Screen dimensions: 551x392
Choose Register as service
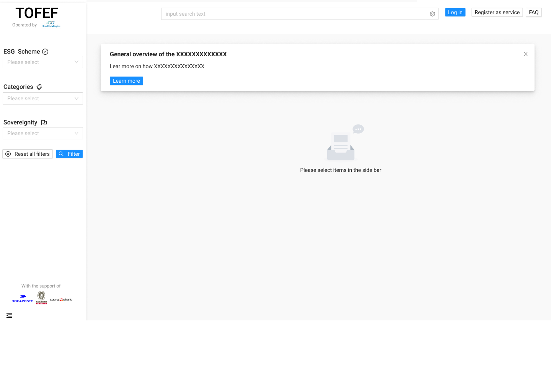click(497, 12)
